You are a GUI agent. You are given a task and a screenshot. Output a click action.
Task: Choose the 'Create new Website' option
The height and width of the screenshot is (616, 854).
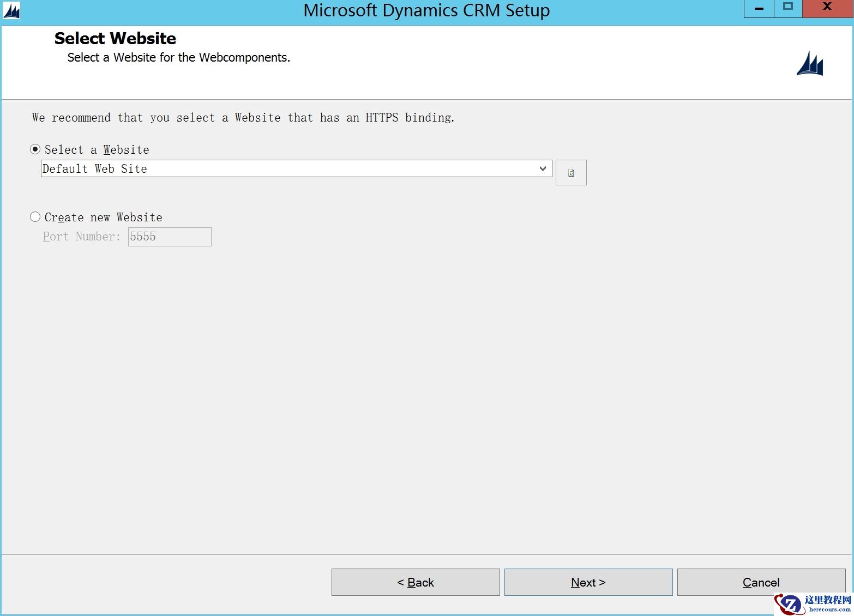point(35,216)
